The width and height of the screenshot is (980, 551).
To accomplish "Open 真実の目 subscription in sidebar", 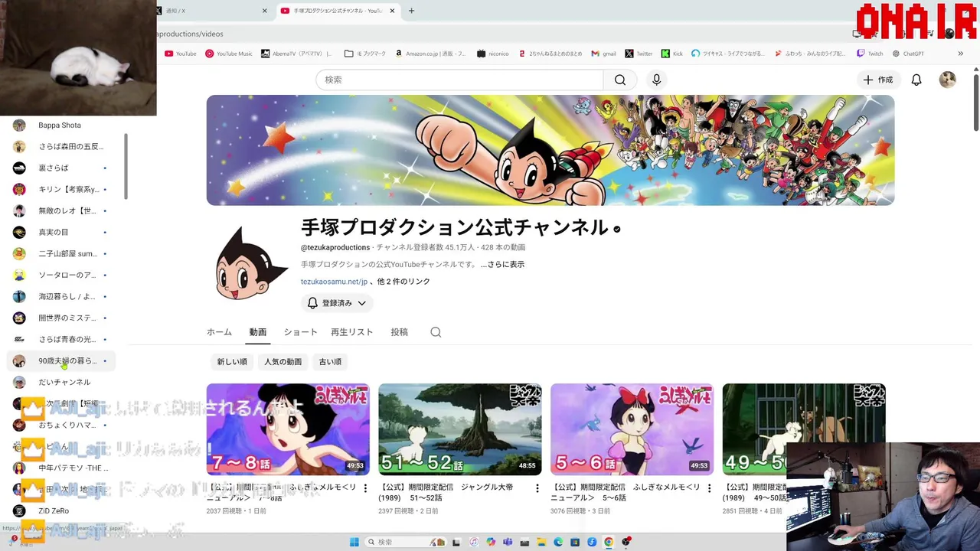I will [x=61, y=232].
